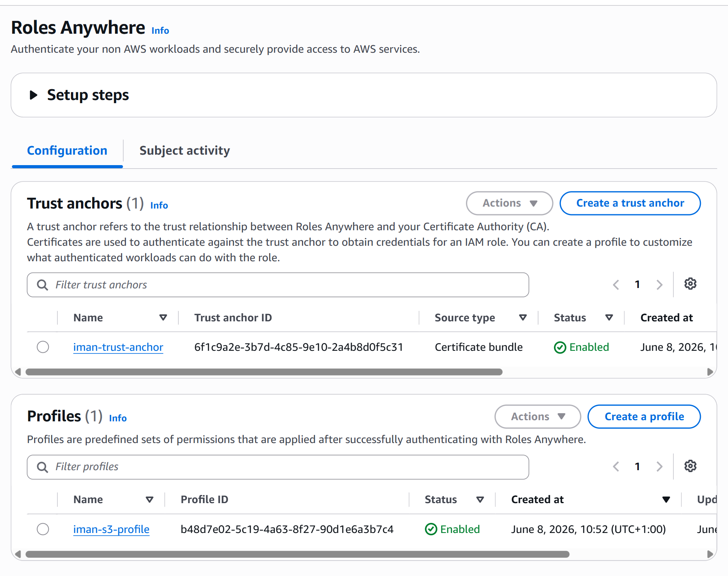Click Create a trust anchor button
This screenshot has width=728, height=576.
(630, 203)
